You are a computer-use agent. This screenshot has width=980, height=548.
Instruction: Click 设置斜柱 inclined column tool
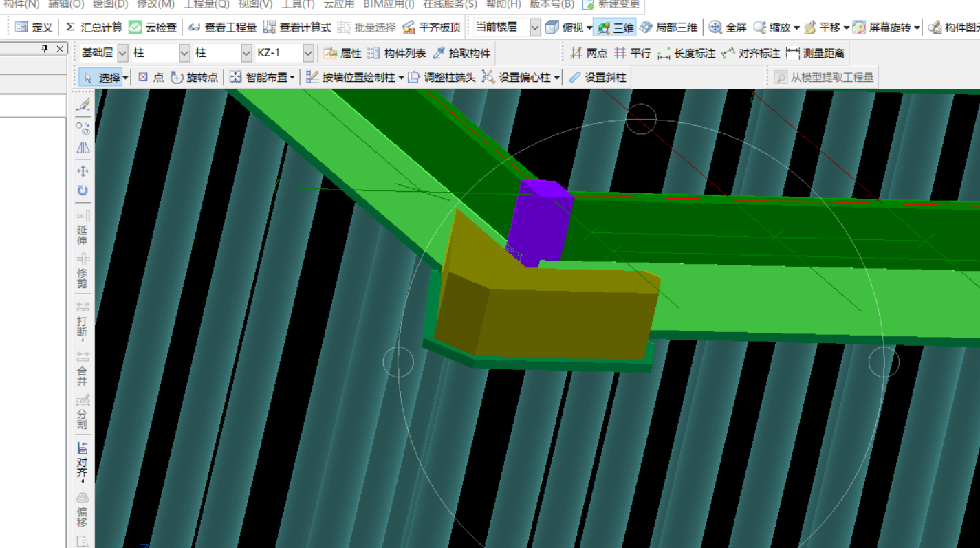[597, 78]
